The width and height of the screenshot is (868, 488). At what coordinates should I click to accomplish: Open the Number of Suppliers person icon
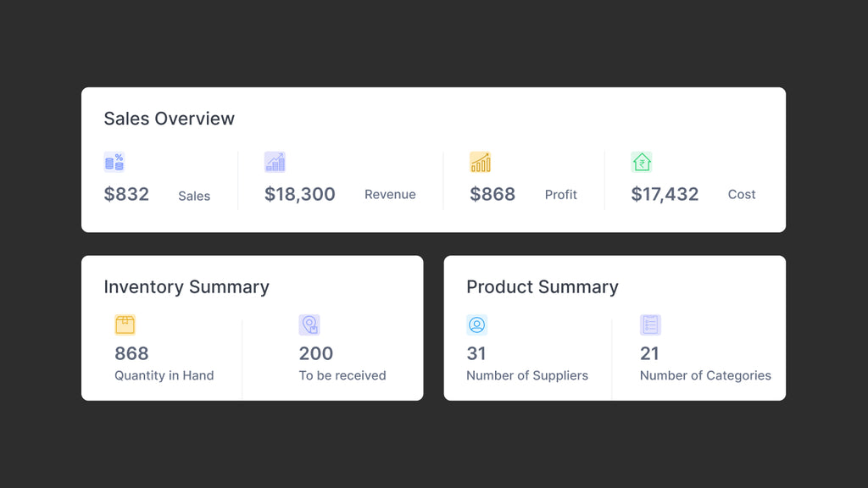point(476,324)
